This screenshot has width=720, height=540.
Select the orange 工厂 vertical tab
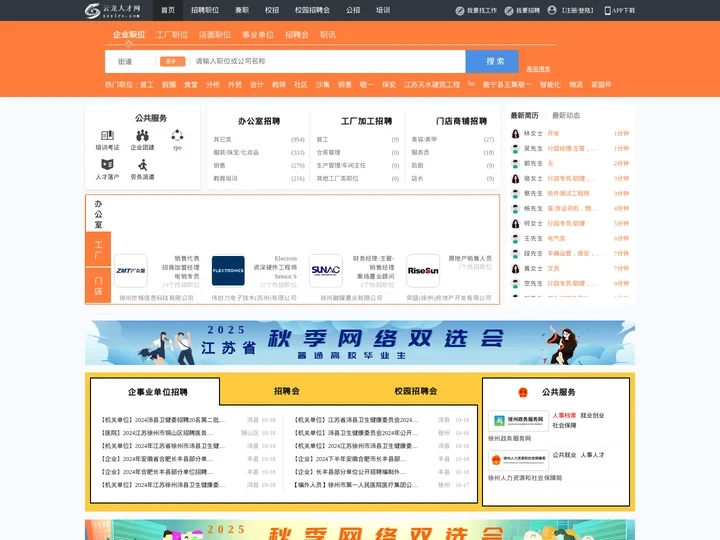[98, 249]
